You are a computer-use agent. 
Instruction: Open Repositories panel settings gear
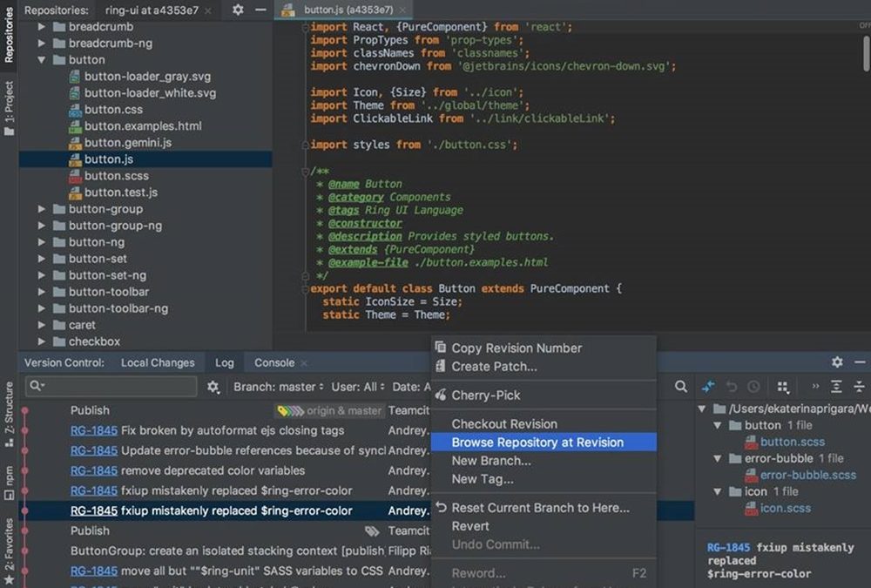point(238,10)
